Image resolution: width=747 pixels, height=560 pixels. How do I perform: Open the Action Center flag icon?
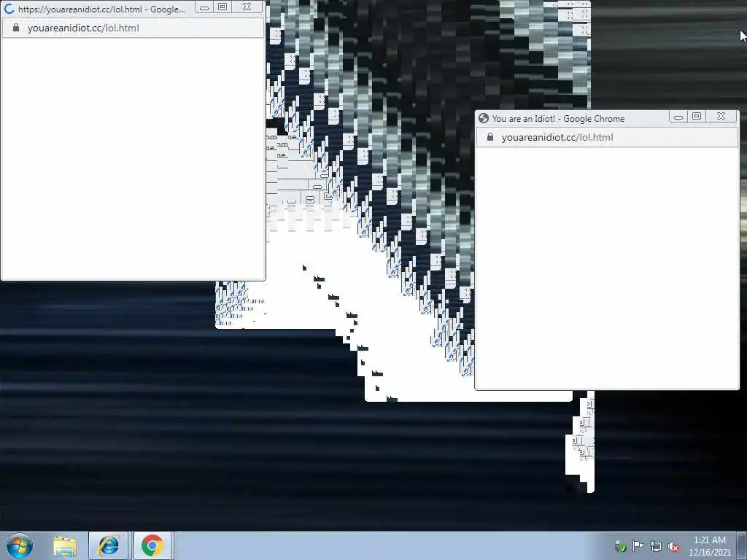(638, 546)
